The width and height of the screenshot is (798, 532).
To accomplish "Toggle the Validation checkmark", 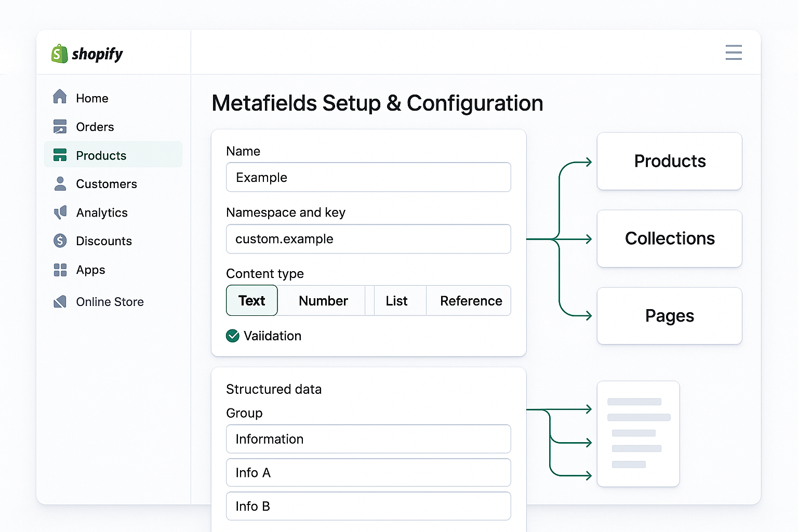I will tap(232, 336).
